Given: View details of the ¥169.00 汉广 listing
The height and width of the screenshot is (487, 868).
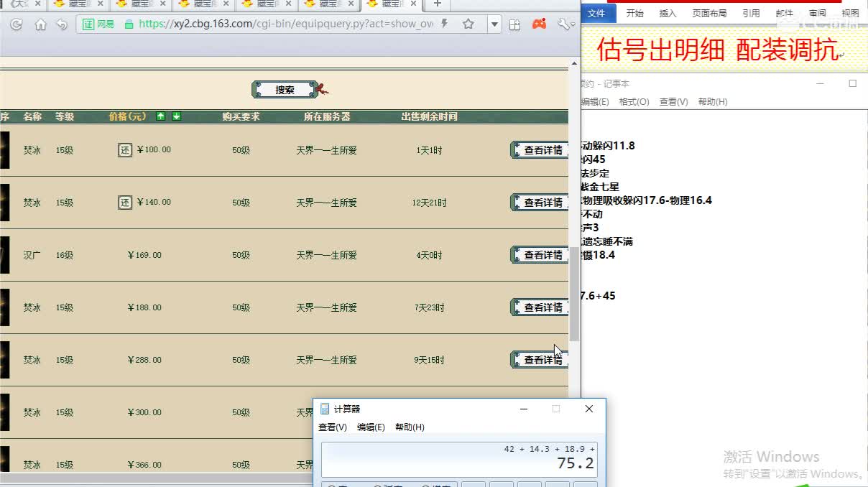Looking at the screenshot, I should 540,255.
